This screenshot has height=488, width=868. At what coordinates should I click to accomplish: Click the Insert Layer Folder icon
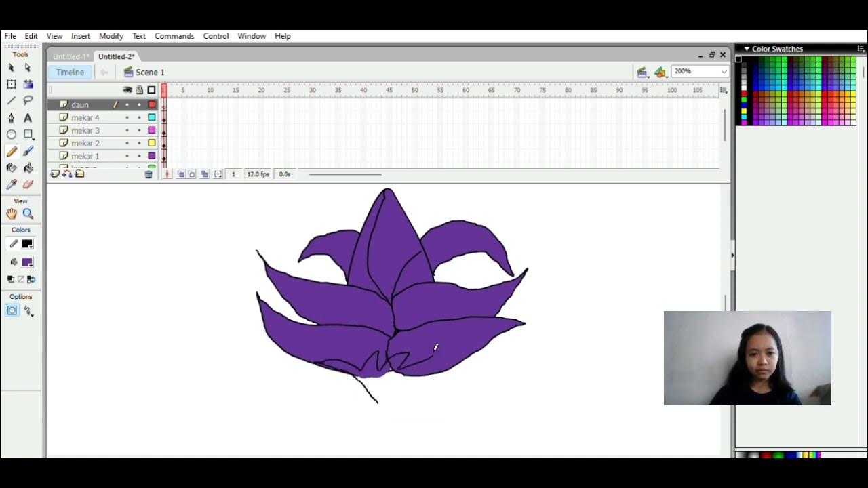pyautogui.click(x=79, y=174)
